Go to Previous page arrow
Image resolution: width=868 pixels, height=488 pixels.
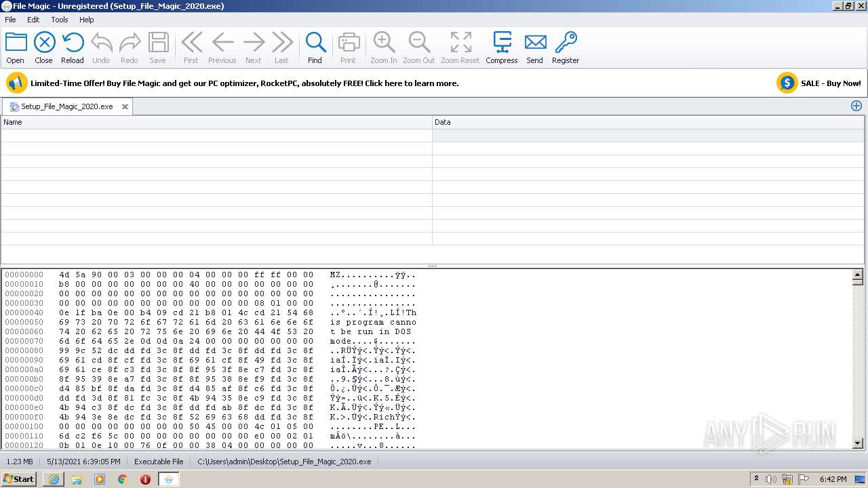tap(222, 43)
